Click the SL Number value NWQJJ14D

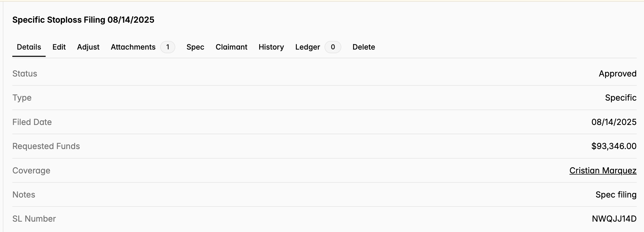pyautogui.click(x=614, y=219)
